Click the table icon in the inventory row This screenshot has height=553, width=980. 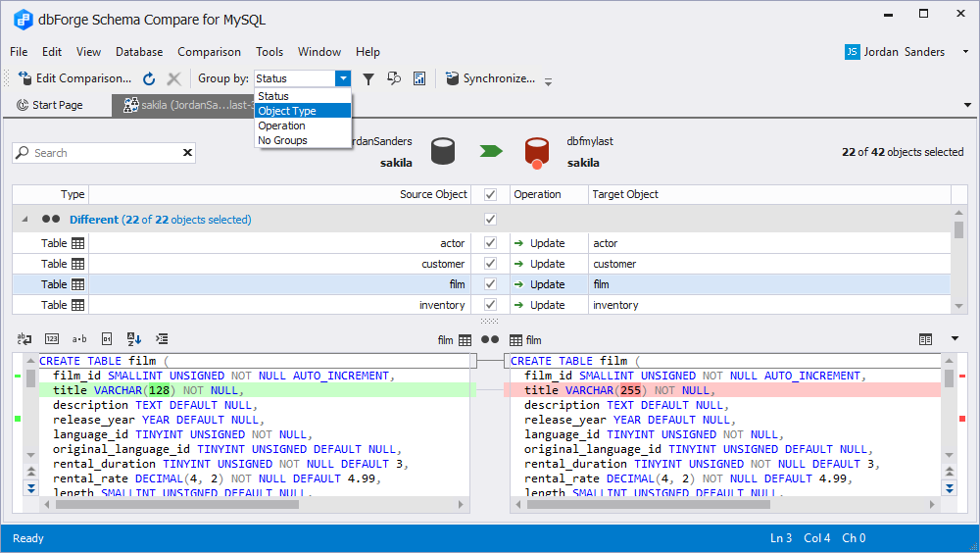point(78,305)
